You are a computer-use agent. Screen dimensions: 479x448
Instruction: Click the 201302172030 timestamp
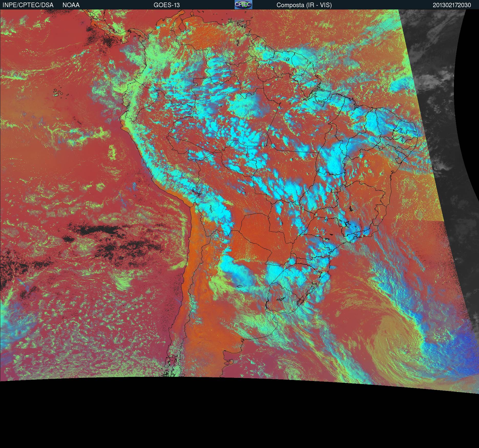[x=452, y=5]
